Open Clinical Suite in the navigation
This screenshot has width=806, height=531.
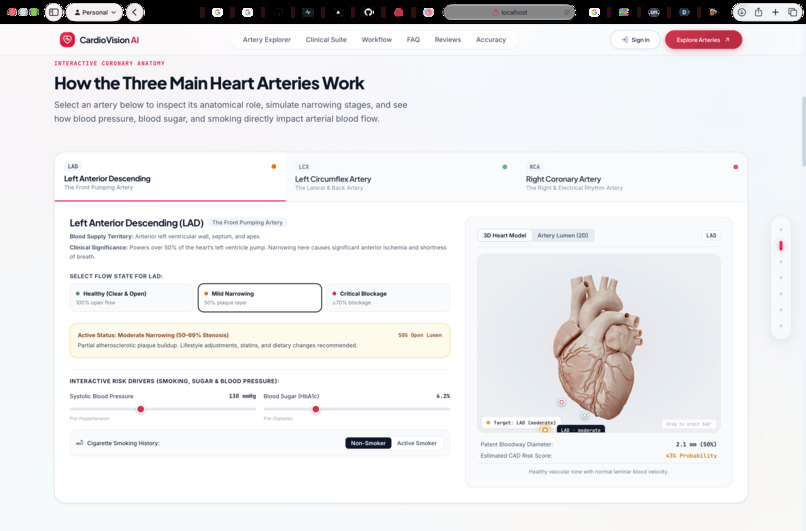point(326,40)
